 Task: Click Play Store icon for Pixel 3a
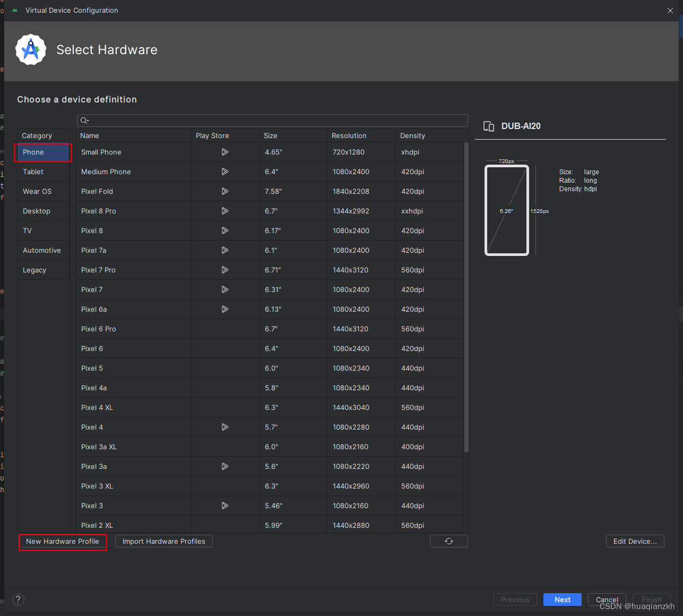pos(225,466)
